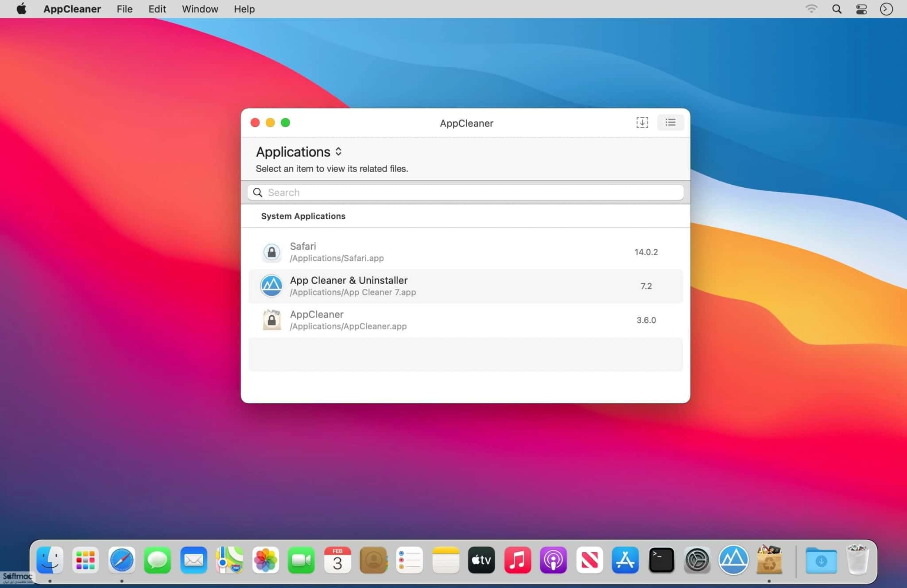Click the drop-zone icon in AppCleaner toolbar

click(642, 123)
